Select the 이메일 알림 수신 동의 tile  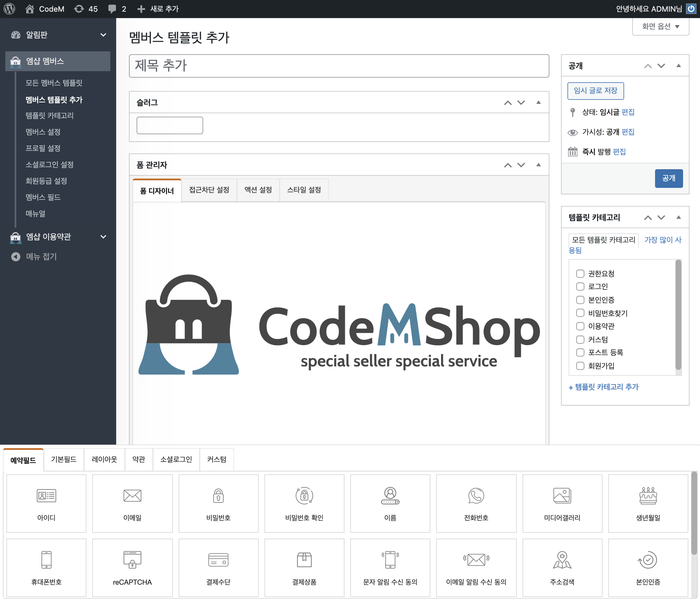click(x=476, y=567)
